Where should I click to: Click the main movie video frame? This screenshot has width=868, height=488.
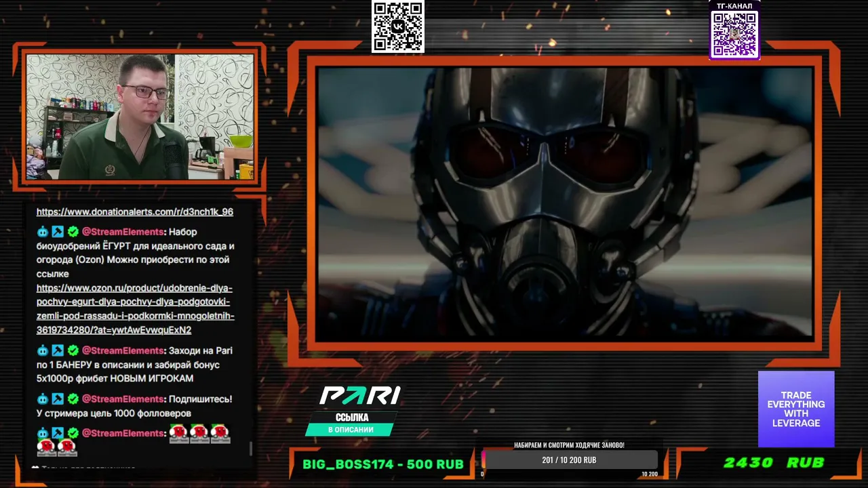(565, 202)
